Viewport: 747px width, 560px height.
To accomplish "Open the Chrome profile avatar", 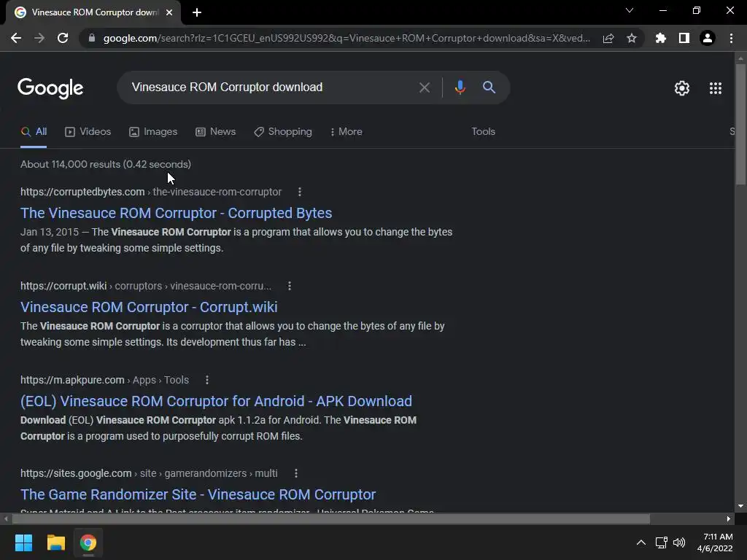I will point(708,38).
